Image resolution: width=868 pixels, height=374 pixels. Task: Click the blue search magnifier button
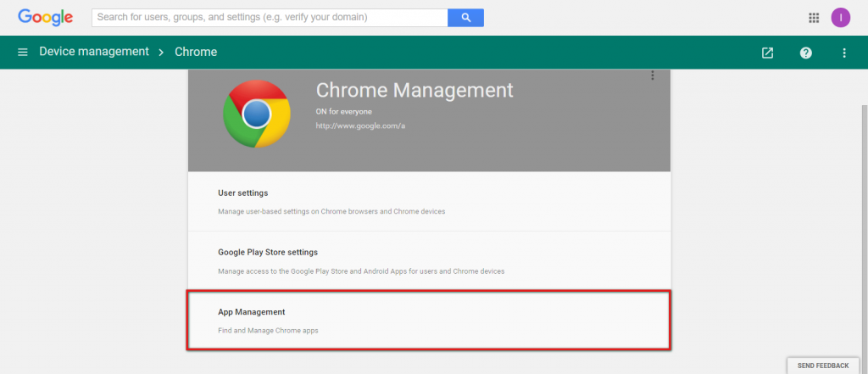coord(465,18)
